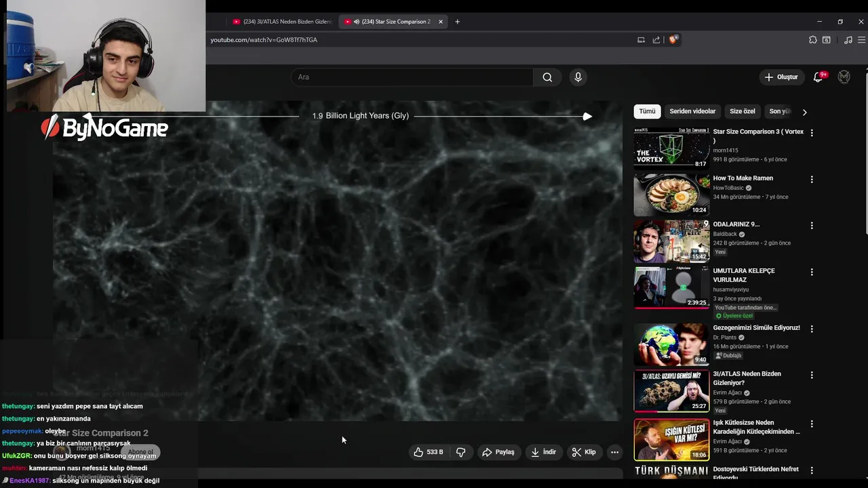
Task: Click the install app icon in address bar
Action: click(641, 40)
